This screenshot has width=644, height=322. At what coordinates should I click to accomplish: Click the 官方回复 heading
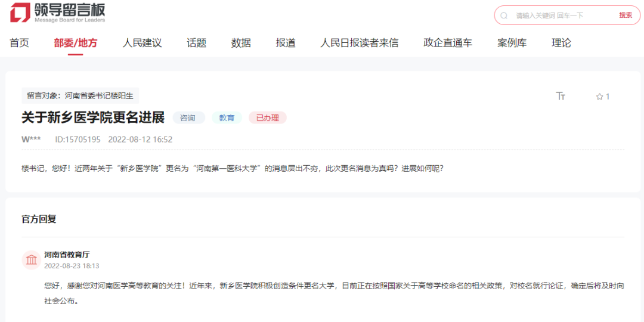click(39, 219)
